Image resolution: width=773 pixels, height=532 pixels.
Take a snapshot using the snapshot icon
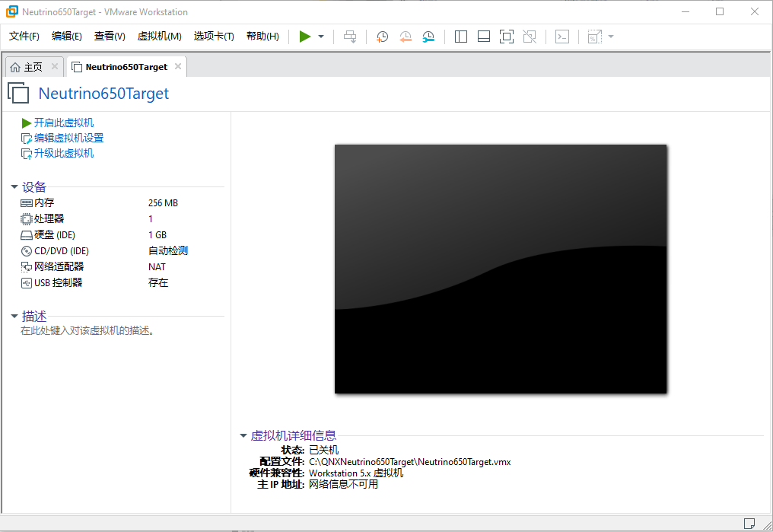pyautogui.click(x=381, y=36)
